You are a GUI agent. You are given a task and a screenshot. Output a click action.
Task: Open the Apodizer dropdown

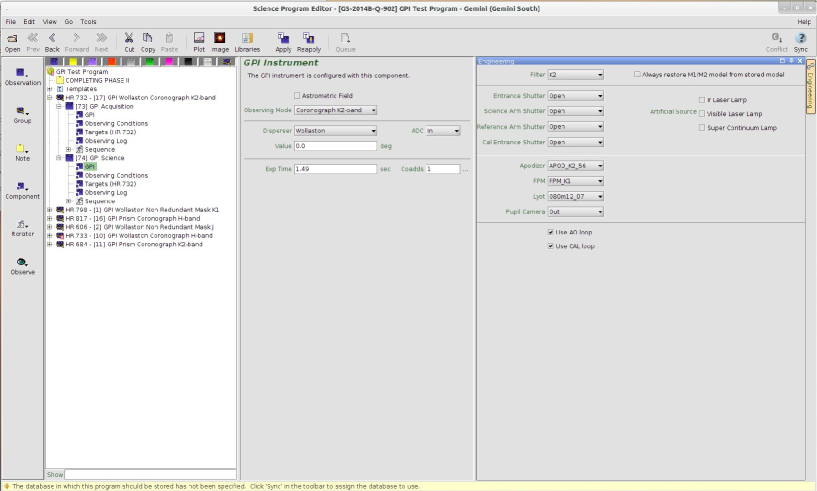(x=575, y=165)
